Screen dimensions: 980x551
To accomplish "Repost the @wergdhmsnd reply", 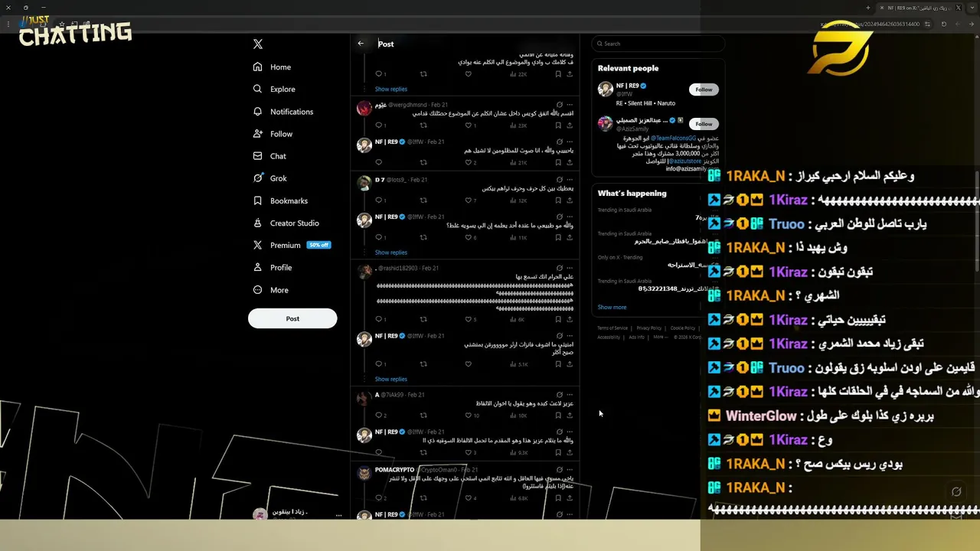I will [x=423, y=126].
